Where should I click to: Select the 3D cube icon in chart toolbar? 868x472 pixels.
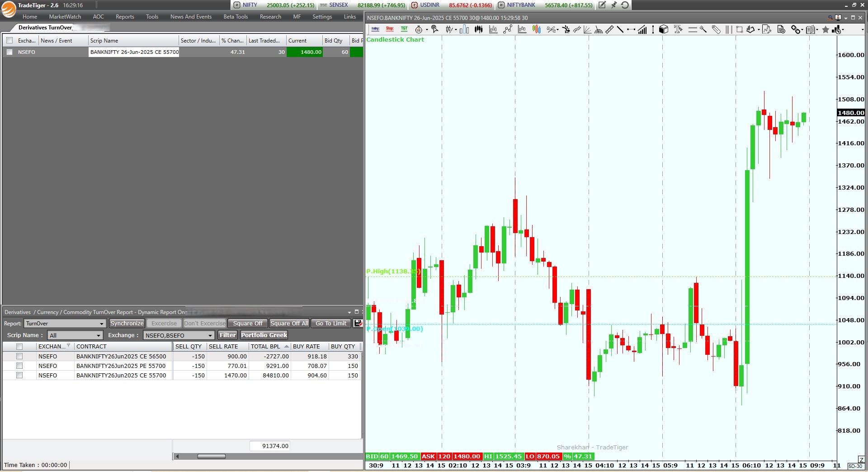pos(664,29)
